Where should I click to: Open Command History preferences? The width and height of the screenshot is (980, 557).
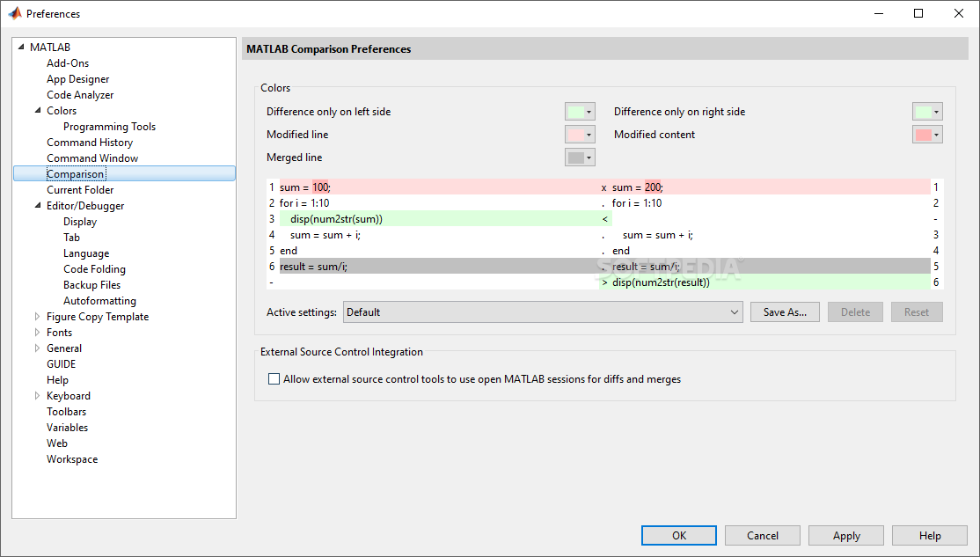click(90, 143)
